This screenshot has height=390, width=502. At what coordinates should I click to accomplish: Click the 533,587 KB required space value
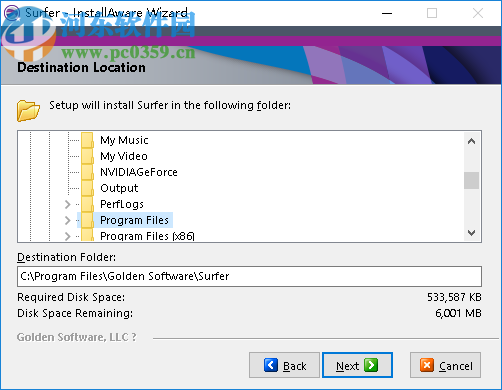click(454, 297)
